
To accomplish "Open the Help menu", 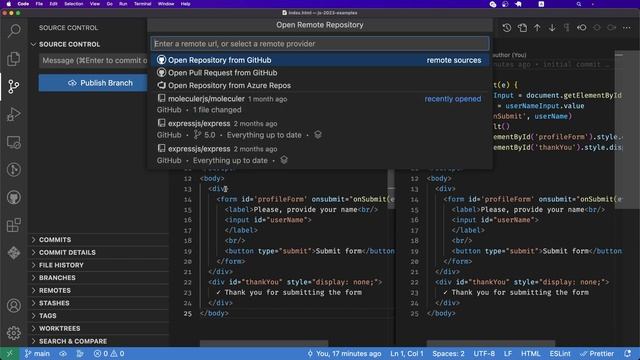I will point(185,4).
